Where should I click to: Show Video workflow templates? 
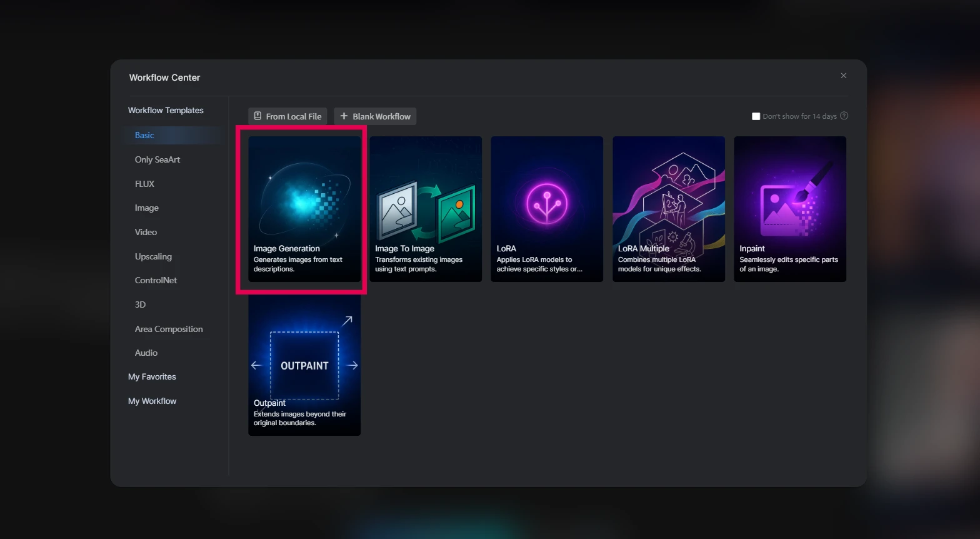pyautogui.click(x=146, y=232)
